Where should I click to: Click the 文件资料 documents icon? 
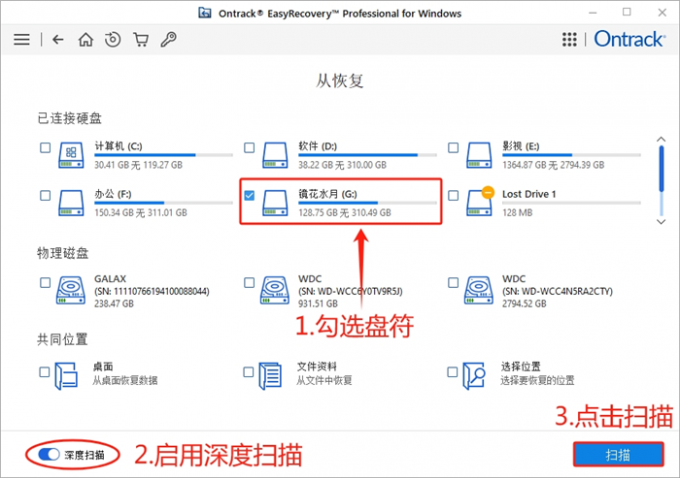click(x=270, y=376)
